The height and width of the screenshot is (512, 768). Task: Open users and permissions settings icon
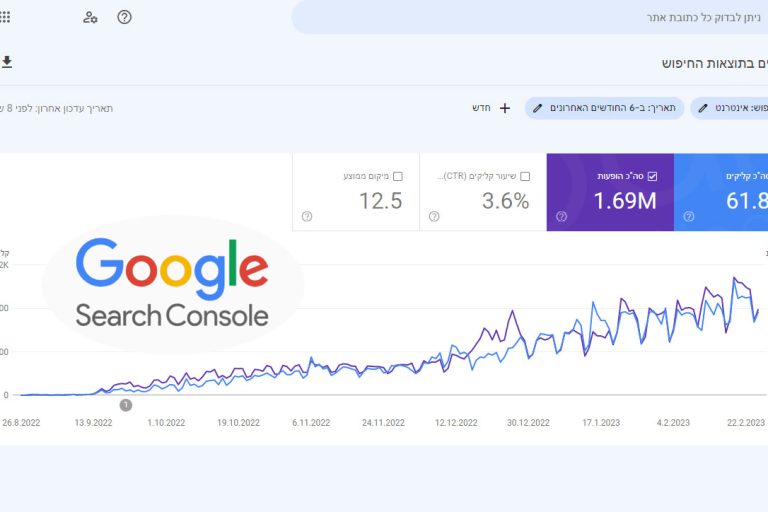pyautogui.click(x=91, y=17)
